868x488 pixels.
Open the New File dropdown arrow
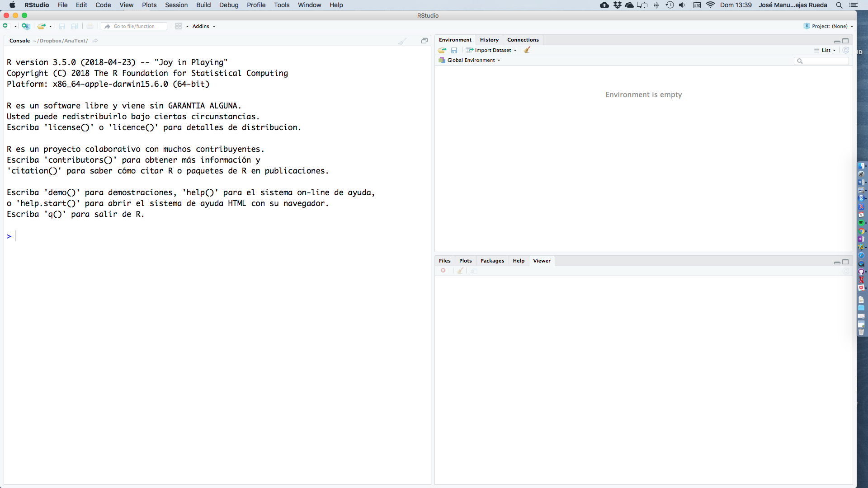[15, 27]
